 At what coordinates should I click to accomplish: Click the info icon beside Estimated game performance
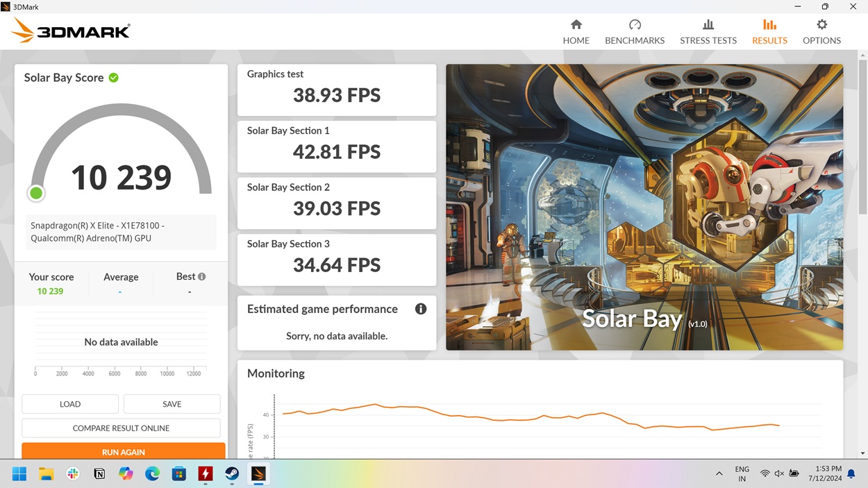pyautogui.click(x=421, y=309)
